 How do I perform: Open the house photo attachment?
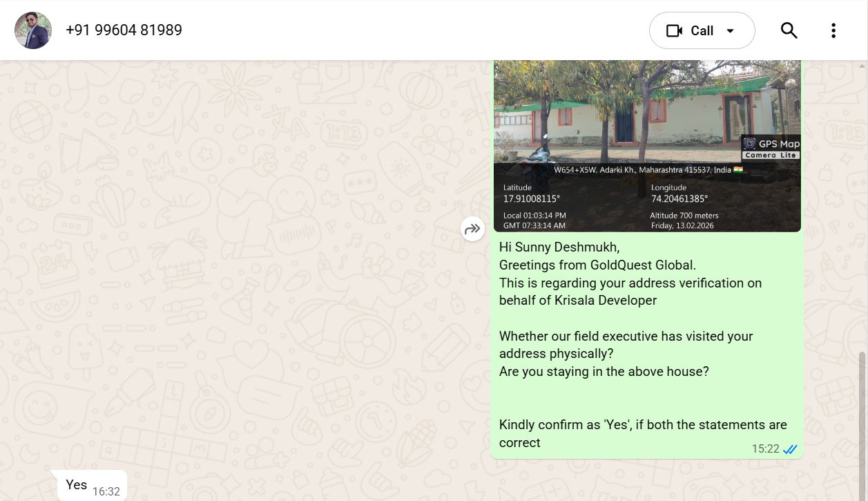click(x=646, y=111)
